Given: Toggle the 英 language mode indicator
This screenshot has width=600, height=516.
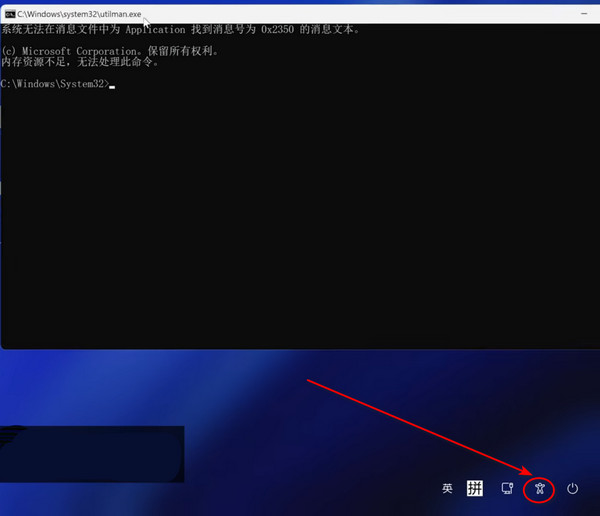Looking at the screenshot, I should (x=447, y=489).
